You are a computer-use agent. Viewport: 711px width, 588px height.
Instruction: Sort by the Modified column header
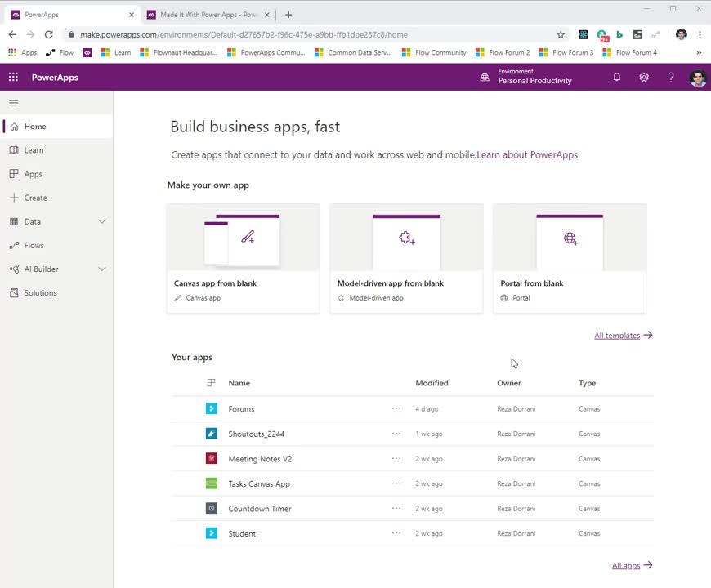432,383
